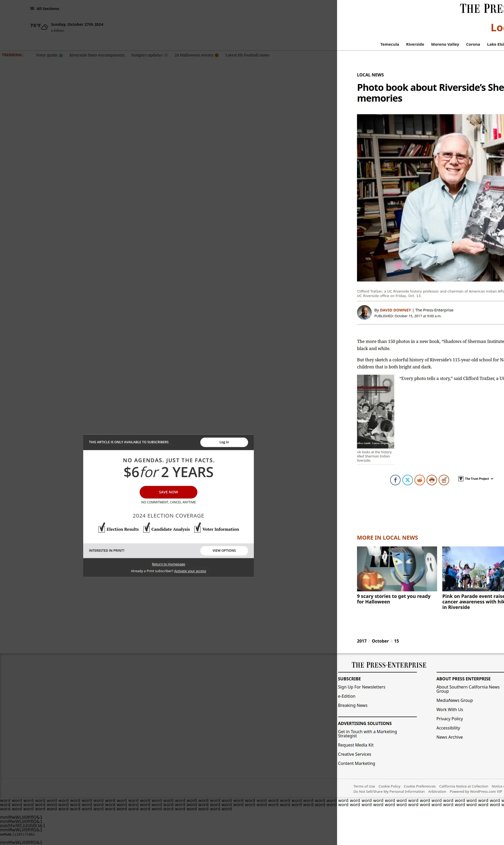Click the print article icon
The width and height of the screenshot is (504, 845).
tap(432, 480)
